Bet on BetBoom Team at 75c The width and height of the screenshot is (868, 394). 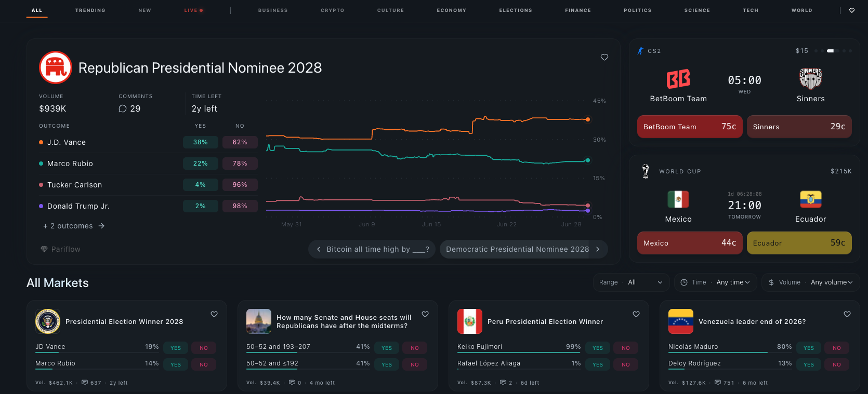click(x=690, y=127)
